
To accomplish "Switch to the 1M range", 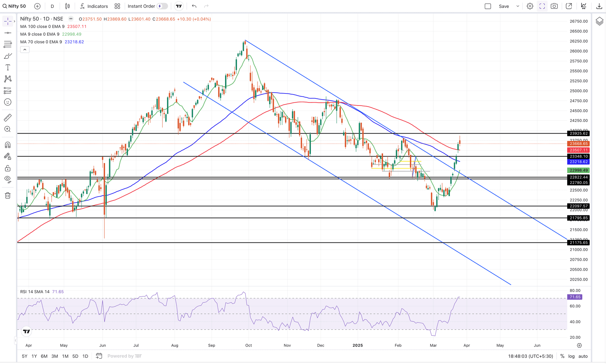I will pos(65,356).
